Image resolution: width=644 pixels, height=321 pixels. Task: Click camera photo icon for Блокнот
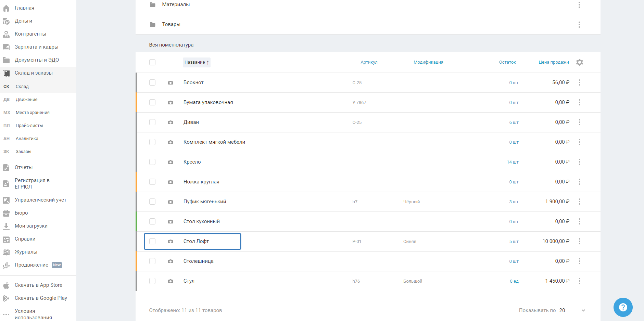pos(171,83)
